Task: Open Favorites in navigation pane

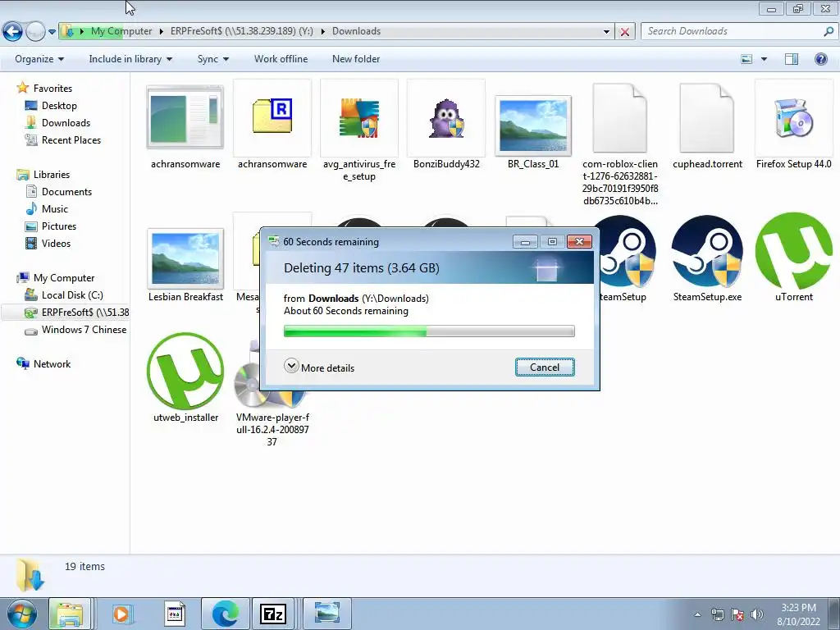Action: tap(52, 89)
